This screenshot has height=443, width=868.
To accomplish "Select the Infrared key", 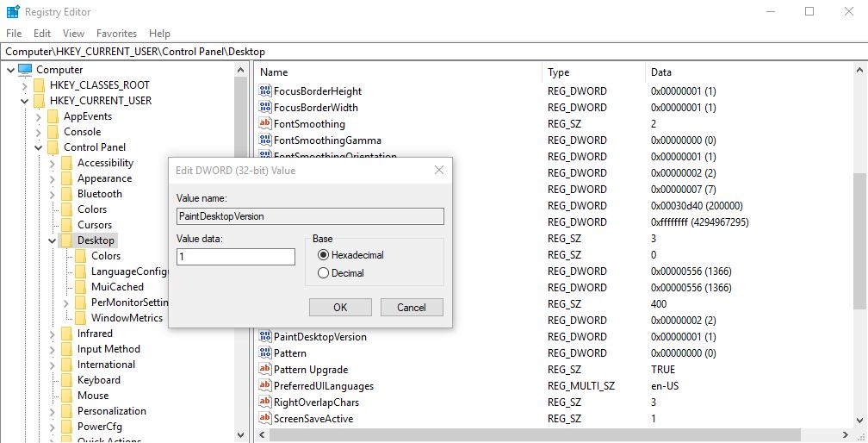I will click(x=95, y=334).
